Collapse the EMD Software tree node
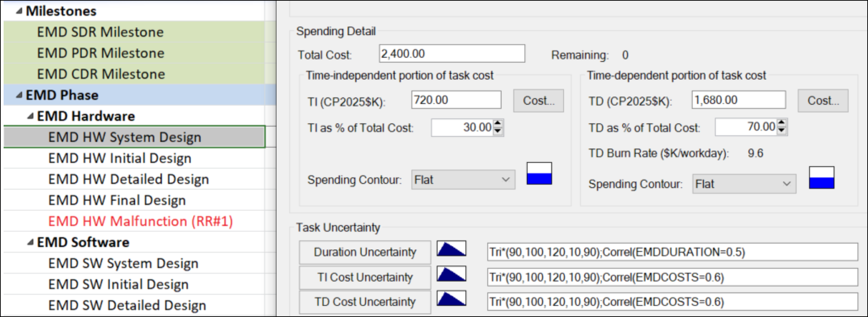 (31, 242)
